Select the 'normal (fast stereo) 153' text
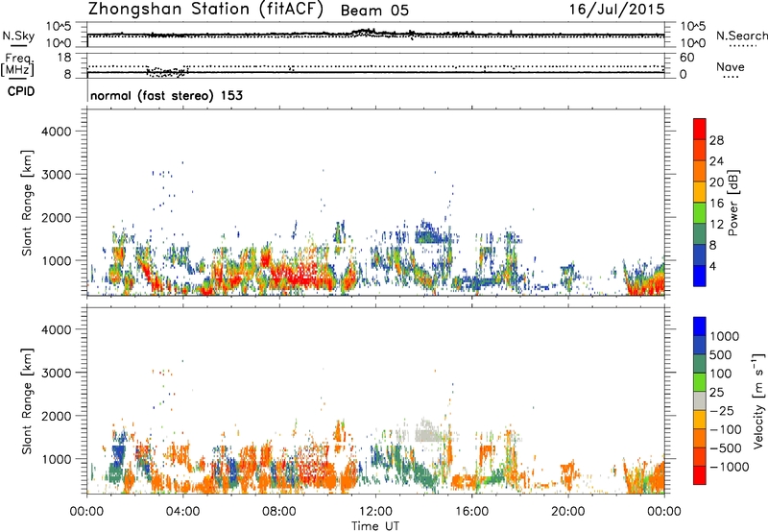 166,95
